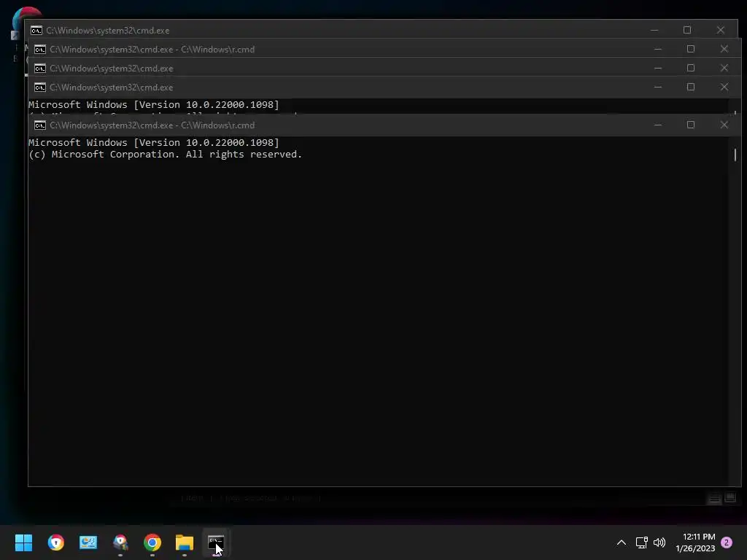Maximize the frontmost r.cmd command window
Screen dimensions: 747x560
click(691, 125)
